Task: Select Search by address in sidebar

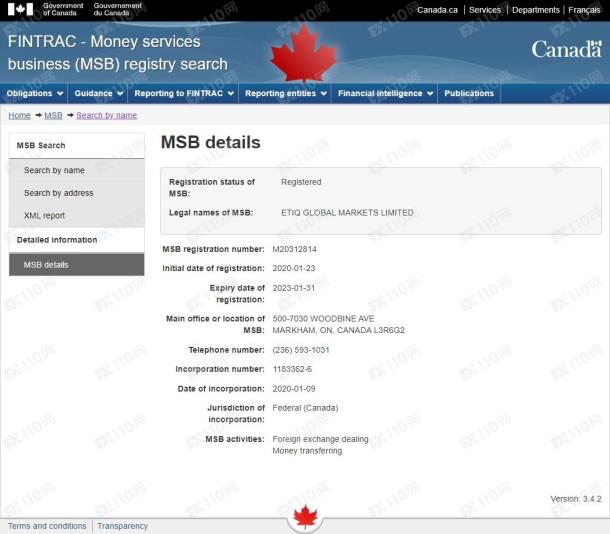Action: coord(59,193)
